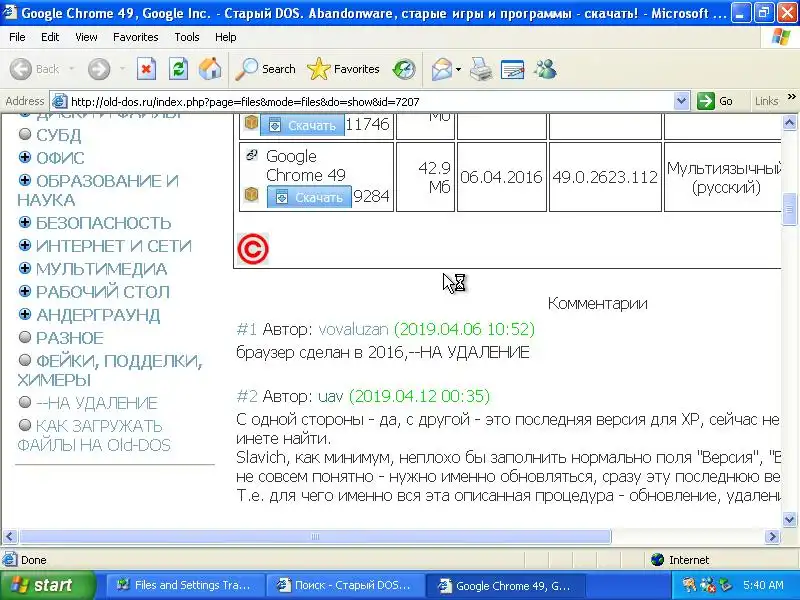Expand РАБОЧИЙ СТОЛ plus icon

tap(24, 291)
